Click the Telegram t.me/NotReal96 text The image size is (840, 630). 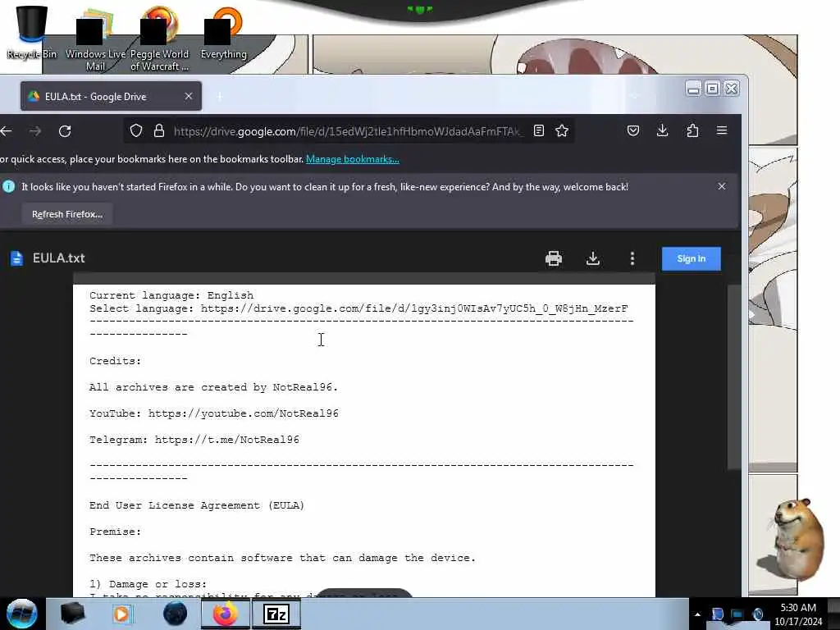point(227,440)
